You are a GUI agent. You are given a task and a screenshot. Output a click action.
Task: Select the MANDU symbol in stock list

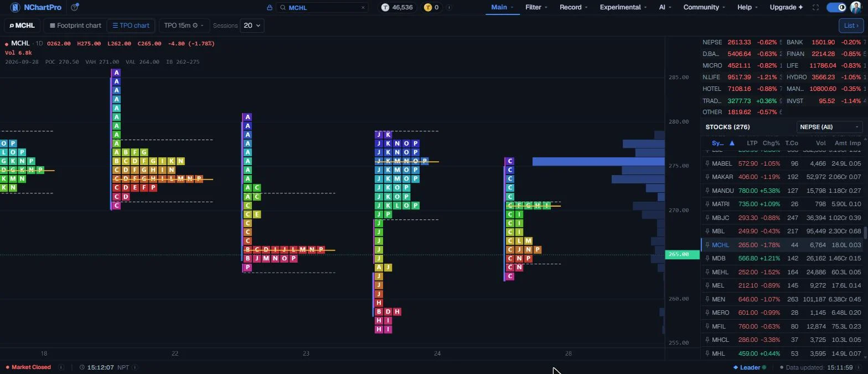coord(722,191)
